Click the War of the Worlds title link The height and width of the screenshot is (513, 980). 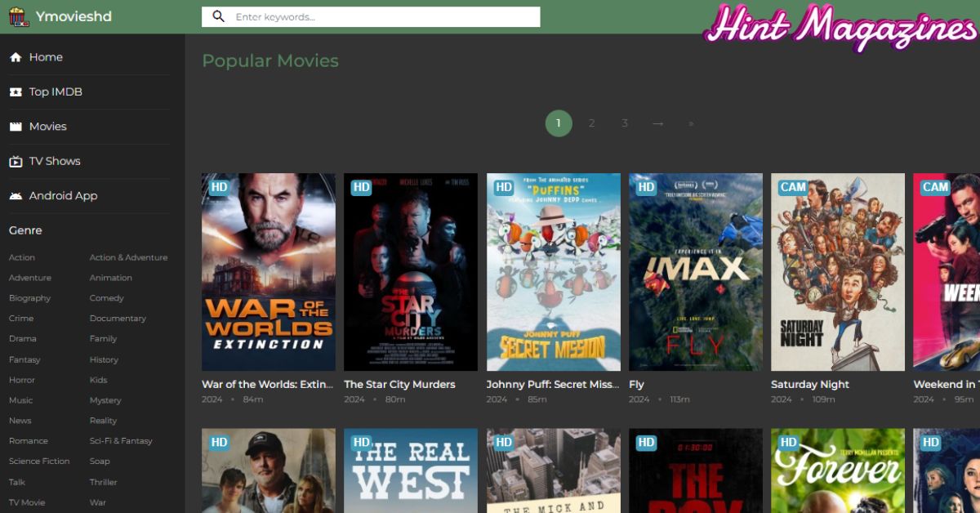[268, 385]
